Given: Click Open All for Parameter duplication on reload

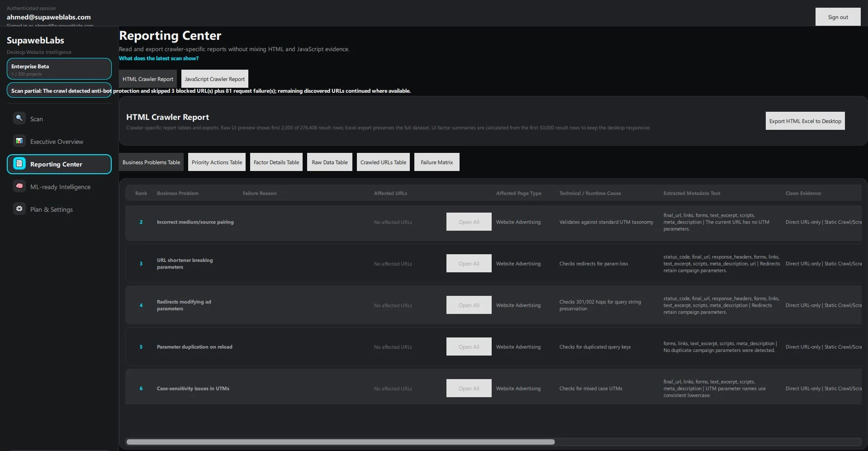Looking at the screenshot, I should click(x=469, y=347).
